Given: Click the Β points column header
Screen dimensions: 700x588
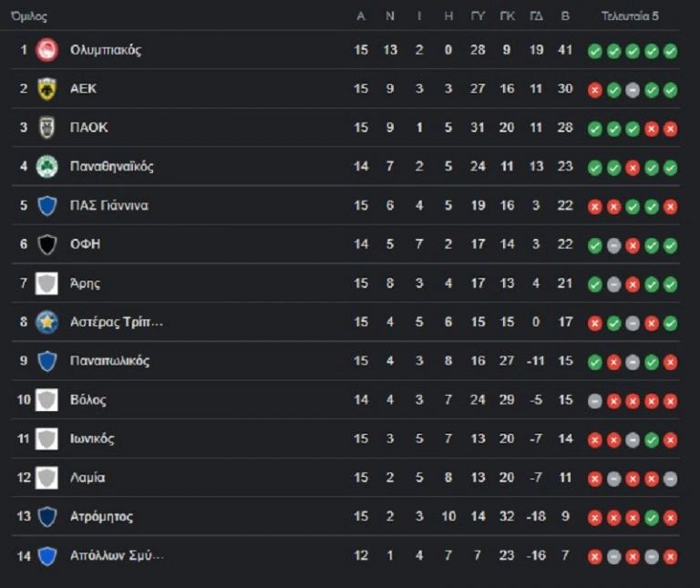Looking at the screenshot, I should click(x=565, y=16).
